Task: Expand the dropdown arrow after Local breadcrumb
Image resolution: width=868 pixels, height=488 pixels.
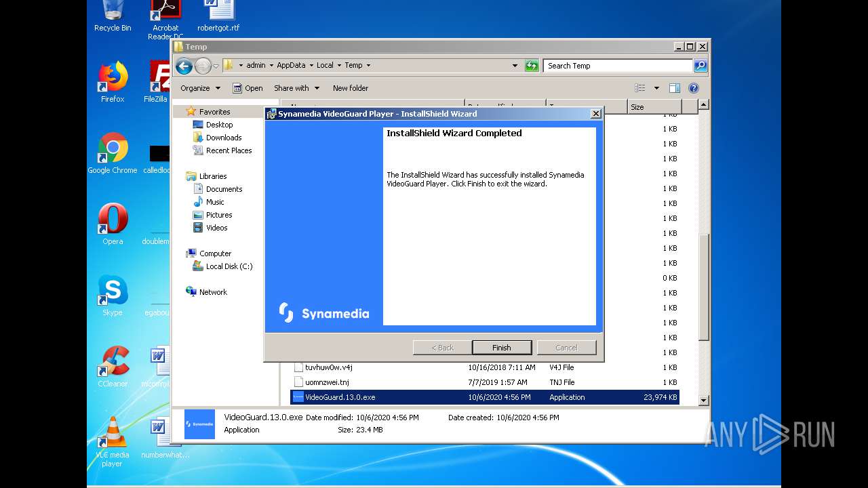Action: [338, 66]
